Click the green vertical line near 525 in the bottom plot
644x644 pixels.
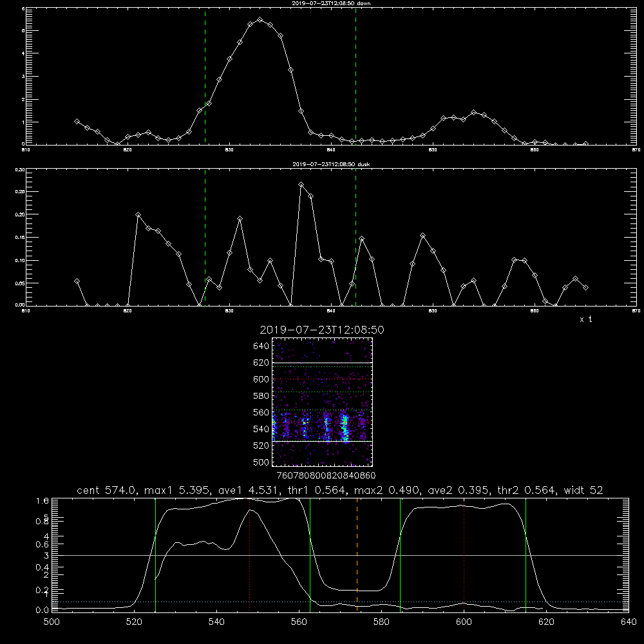pyautogui.click(x=156, y=555)
